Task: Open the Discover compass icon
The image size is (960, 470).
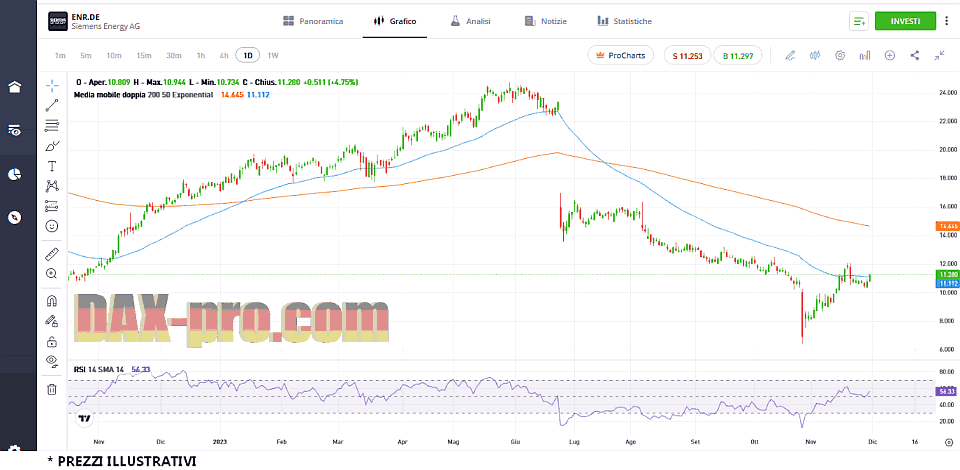Action: 15,217
